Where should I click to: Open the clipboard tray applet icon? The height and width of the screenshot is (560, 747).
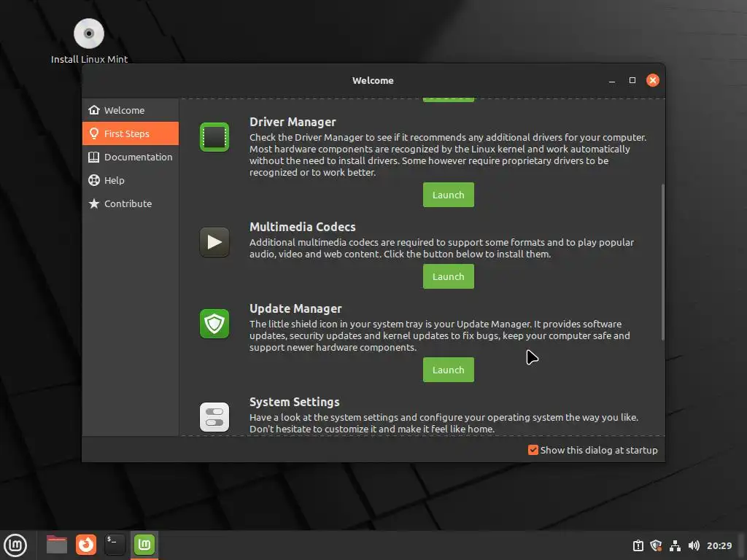tap(638, 545)
